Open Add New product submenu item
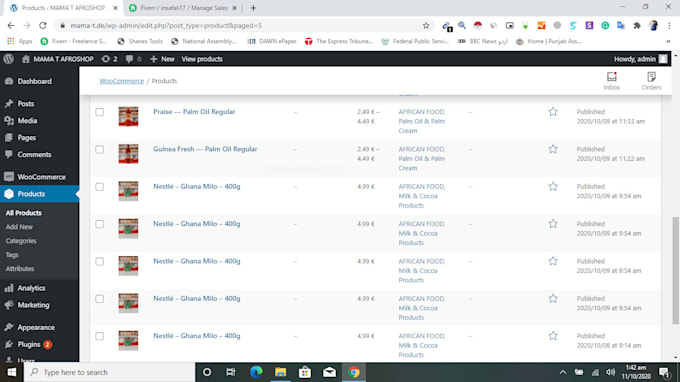 [x=19, y=227]
